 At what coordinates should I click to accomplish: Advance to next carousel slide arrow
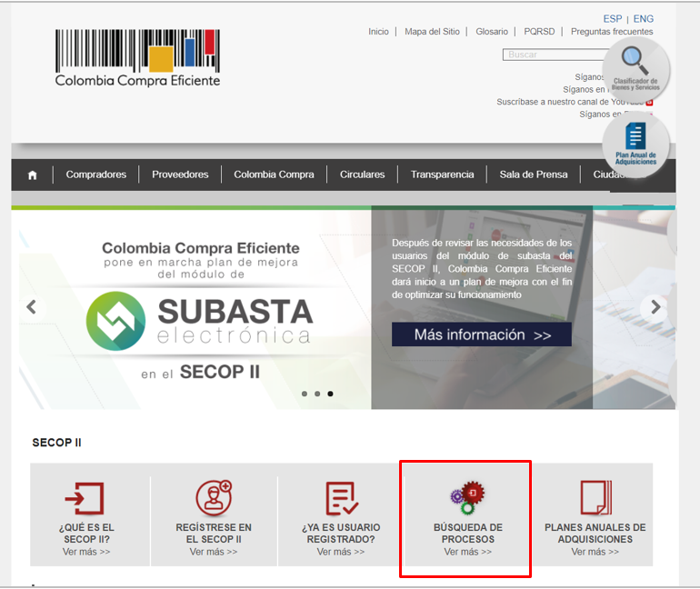653,307
